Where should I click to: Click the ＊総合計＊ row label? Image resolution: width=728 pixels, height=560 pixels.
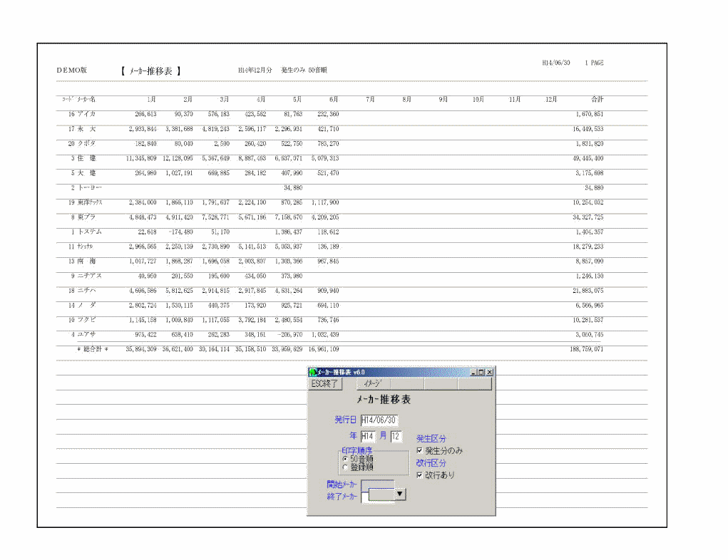(x=93, y=349)
